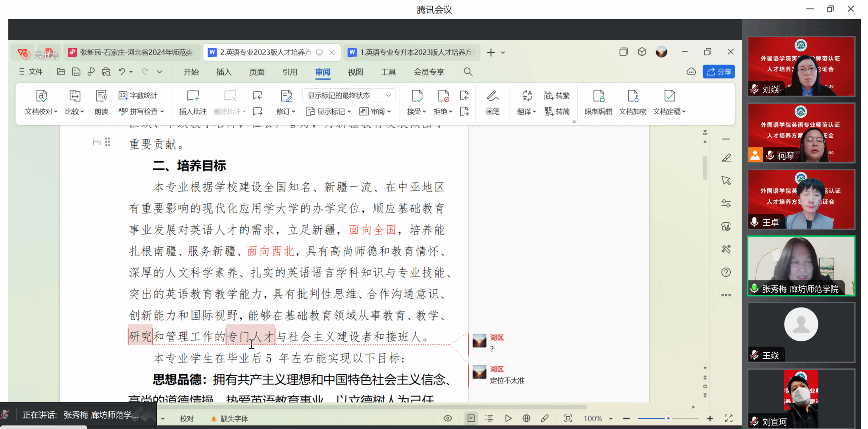The height and width of the screenshot is (429, 868).
Task: Click the 缺失字体 missing font warning
Action: [230, 419]
